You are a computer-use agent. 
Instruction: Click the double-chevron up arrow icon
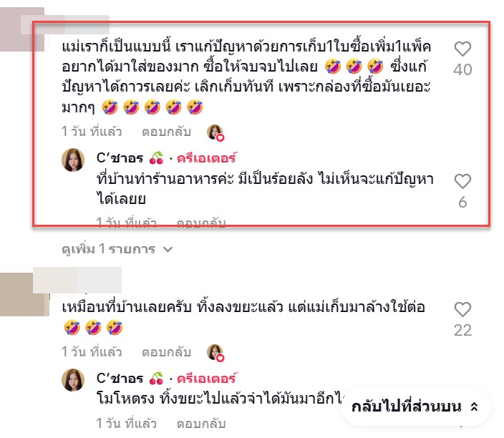click(474, 407)
